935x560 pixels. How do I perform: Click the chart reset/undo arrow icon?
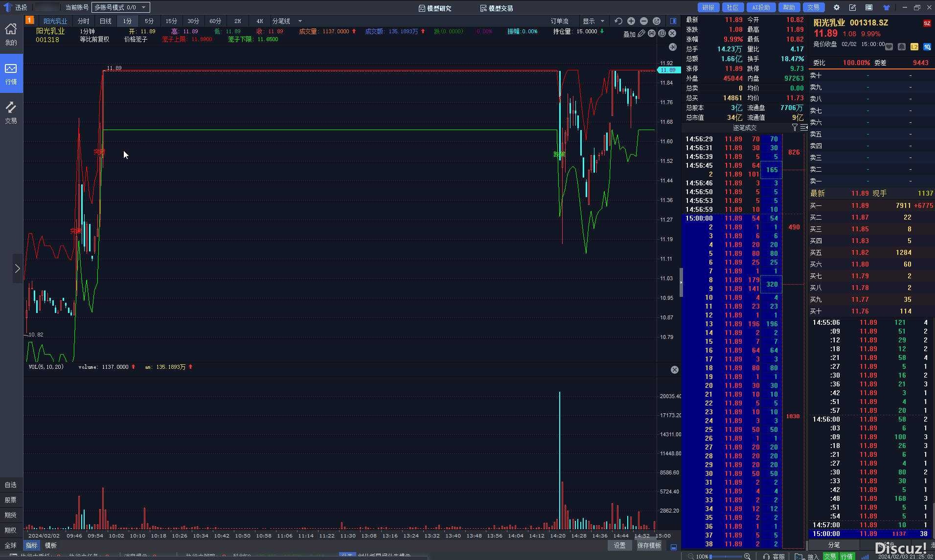(618, 21)
